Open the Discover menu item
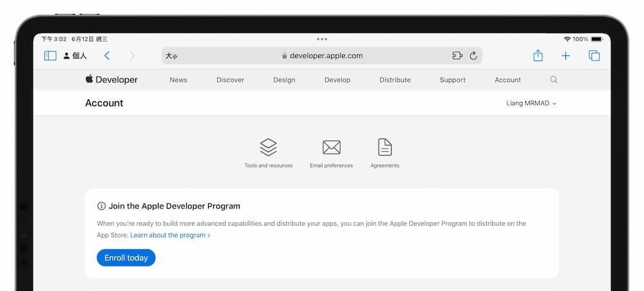 (x=230, y=80)
